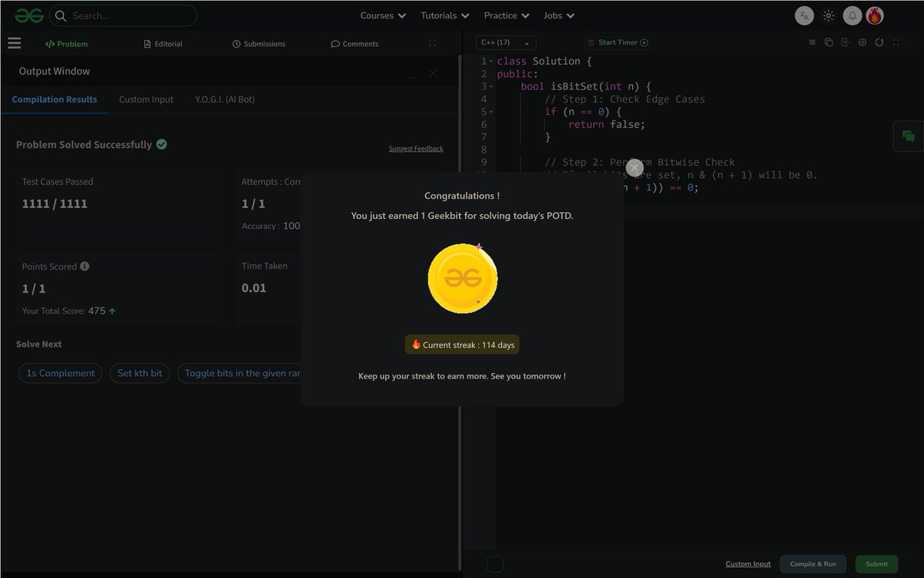924x578 pixels.
Task: Click the green verified check icon
Action: pyautogui.click(x=162, y=144)
